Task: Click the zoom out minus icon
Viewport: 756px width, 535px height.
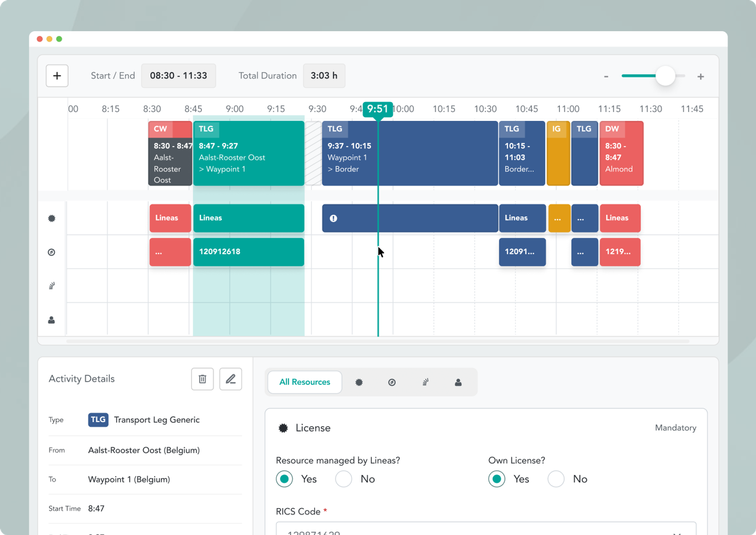Action: coord(606,76)
